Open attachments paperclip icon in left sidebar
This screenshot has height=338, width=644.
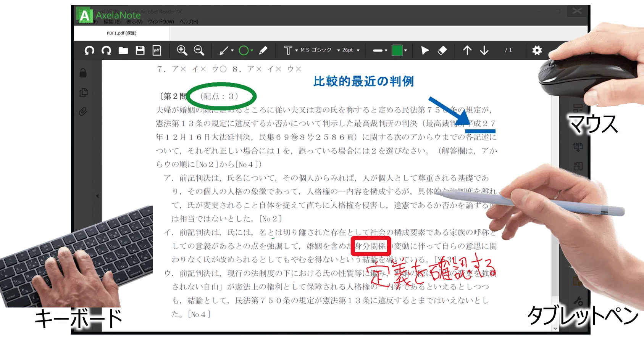tap(83, 112)
